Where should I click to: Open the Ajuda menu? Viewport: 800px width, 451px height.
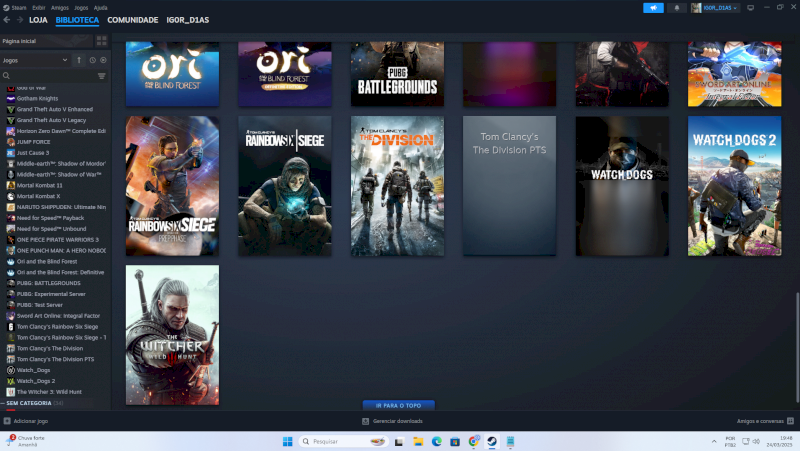[x=101, y=8]
